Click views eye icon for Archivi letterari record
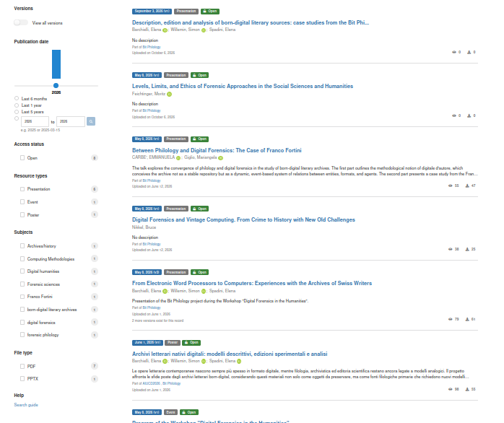The width and height of the screenshot is (504, 423). pyautogui.click(x=451, y=389)
